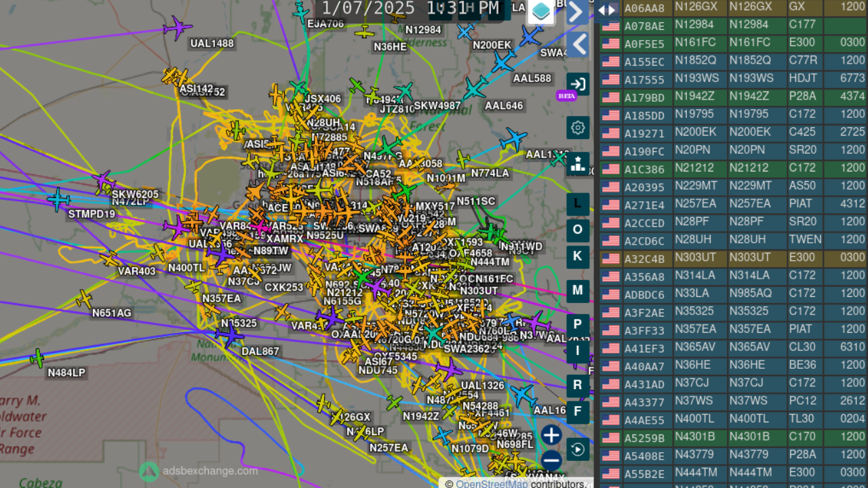The width and height of the screenshot is (868, 488).
Task: Toggle the F map button
Action: tap(578, 411)
